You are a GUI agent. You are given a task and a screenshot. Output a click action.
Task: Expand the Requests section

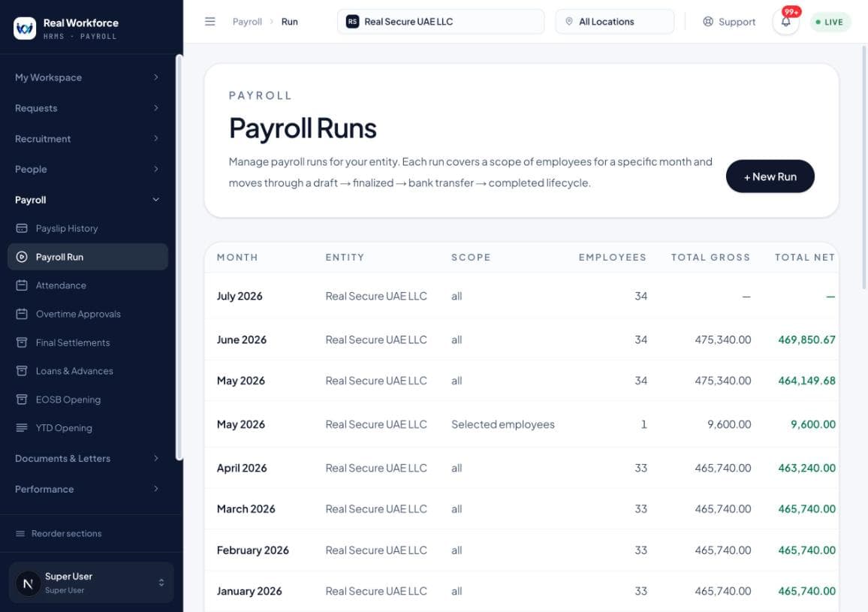(87, 108)
